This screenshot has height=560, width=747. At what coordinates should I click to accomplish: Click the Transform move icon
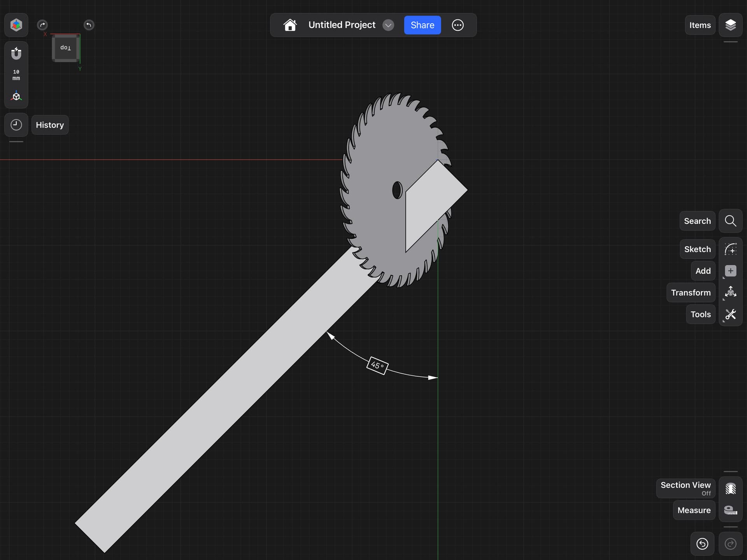tap(730, 292)
